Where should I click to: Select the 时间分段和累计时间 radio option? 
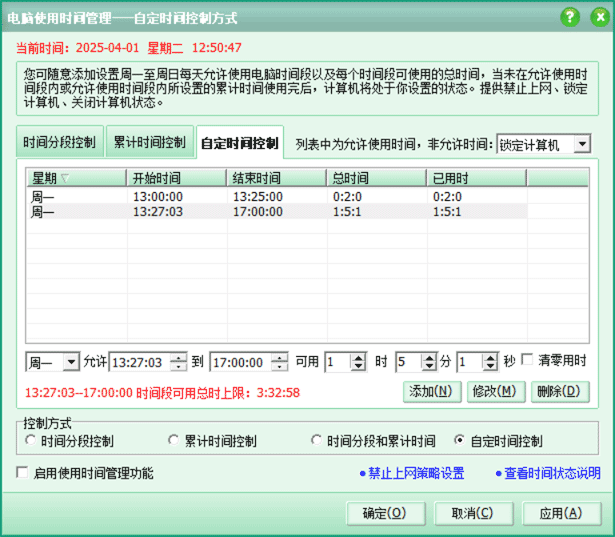tap(317, 441)
